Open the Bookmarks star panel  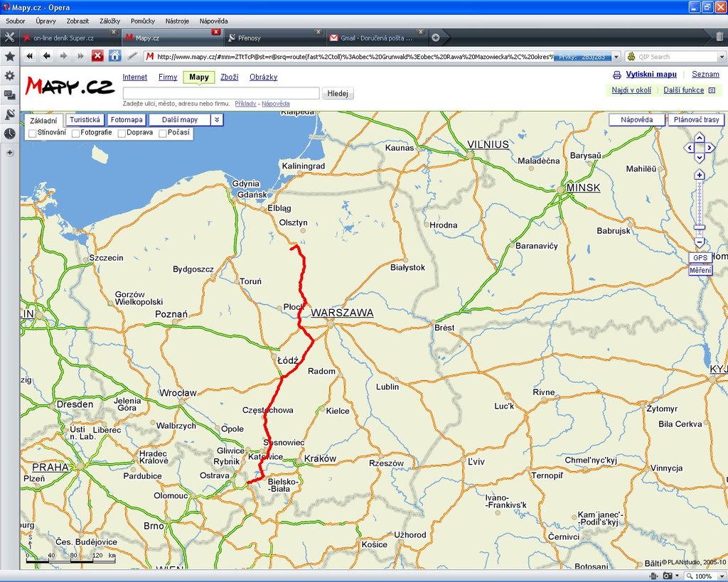(x=10, y=57)
